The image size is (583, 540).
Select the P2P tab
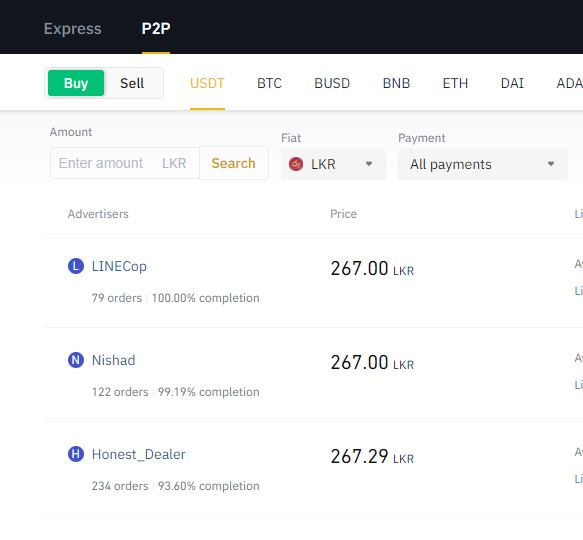pyautogui.click(x=156, y=29)
